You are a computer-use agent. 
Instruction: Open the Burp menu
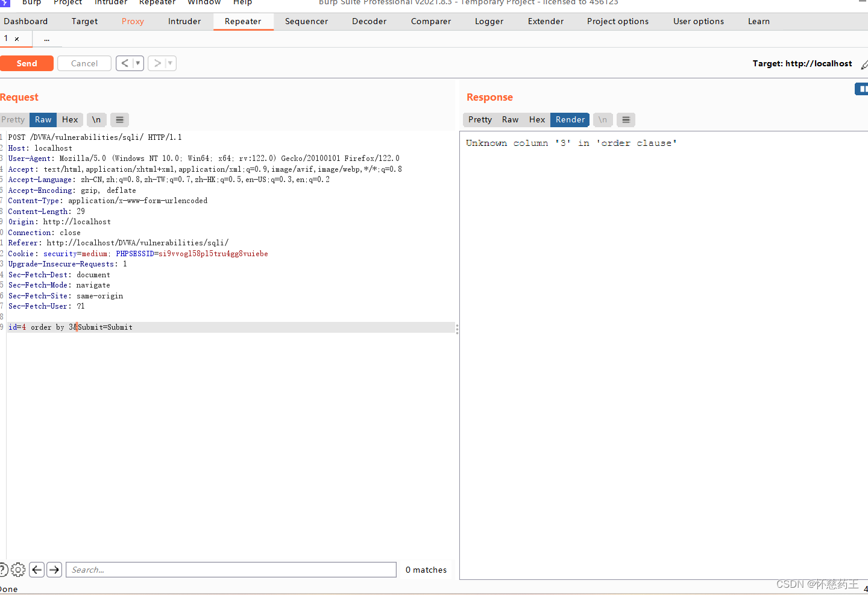click(31, 2)
